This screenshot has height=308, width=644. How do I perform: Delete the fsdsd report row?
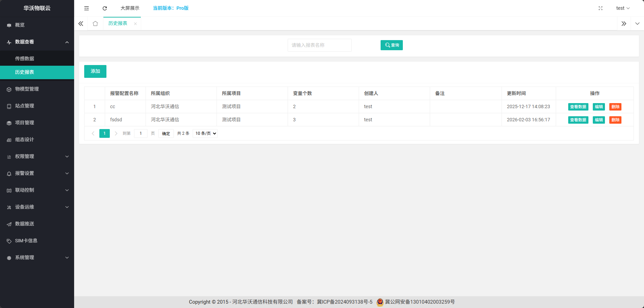click(615, 120)
